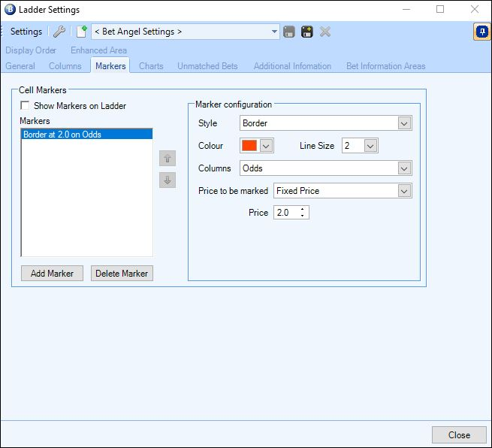Click the wrench settings icon

[x=59, y=32]
